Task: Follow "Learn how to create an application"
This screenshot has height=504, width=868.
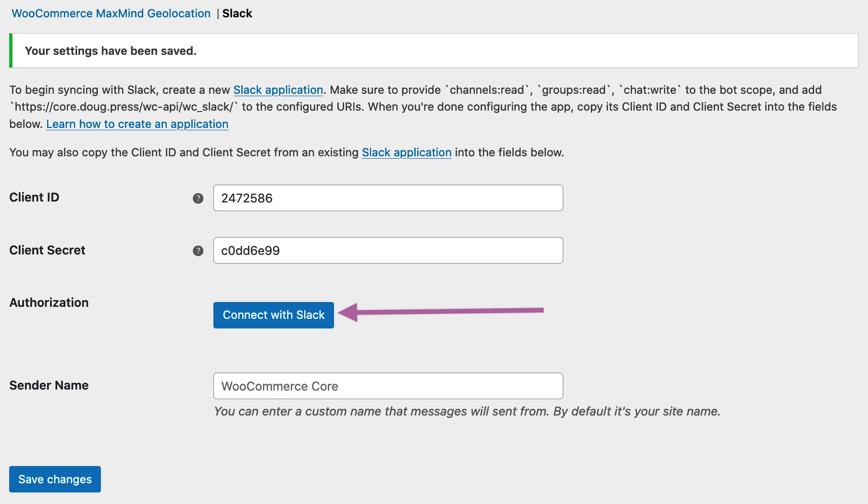Action: point(137,124)
